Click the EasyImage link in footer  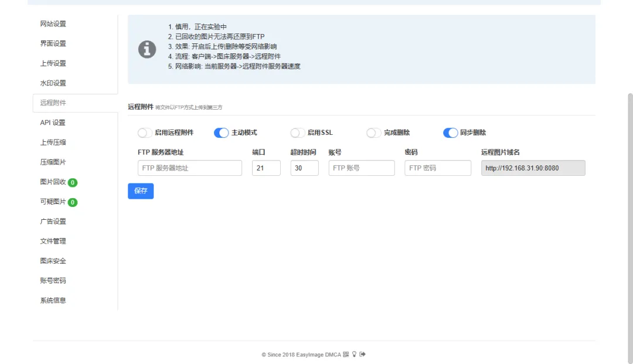point(311,355)
